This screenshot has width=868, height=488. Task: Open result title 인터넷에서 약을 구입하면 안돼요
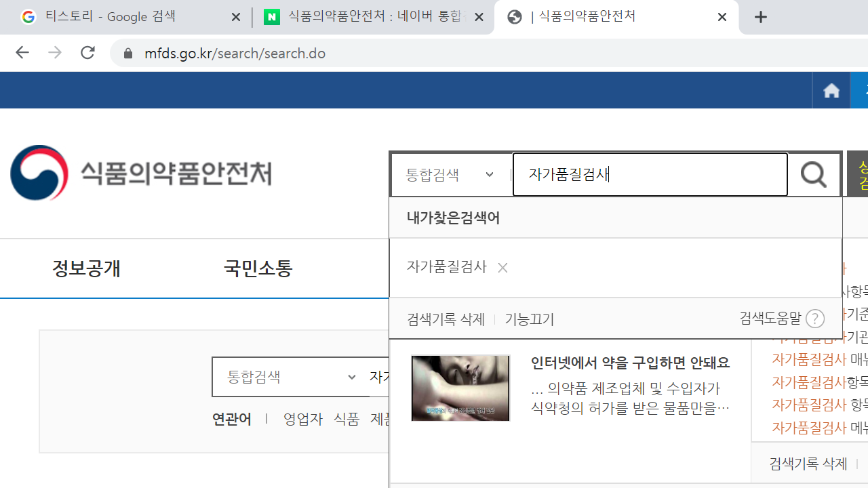631,363
